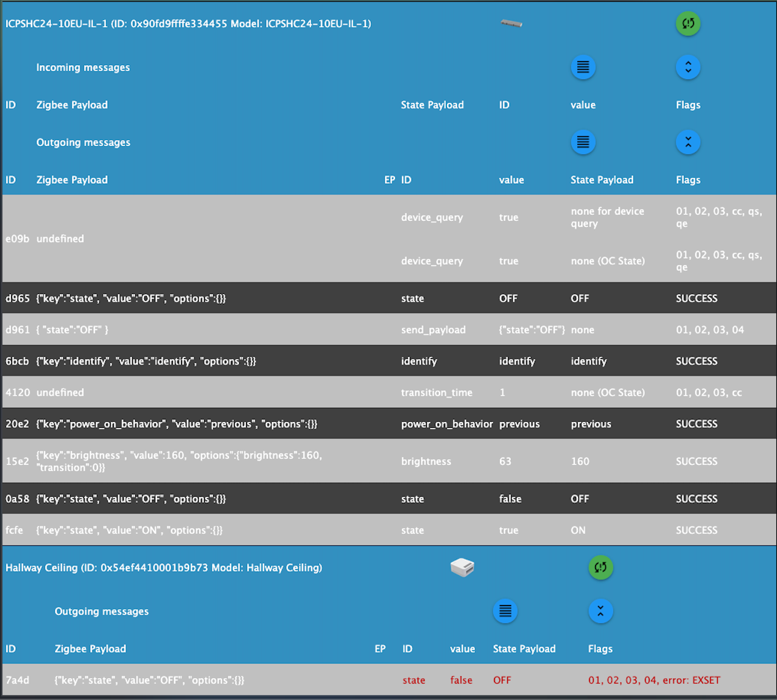Expand the Incoming messages section
This screenshot has height=700, width=777.
pyautogui.click(x=688, y=68)
